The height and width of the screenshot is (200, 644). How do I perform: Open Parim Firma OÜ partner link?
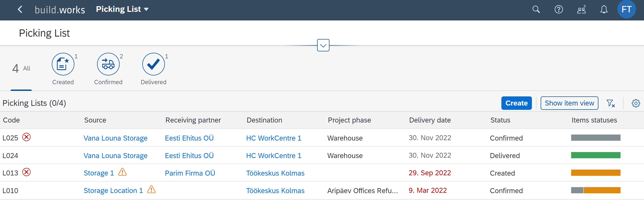click(x=190, y=173)
